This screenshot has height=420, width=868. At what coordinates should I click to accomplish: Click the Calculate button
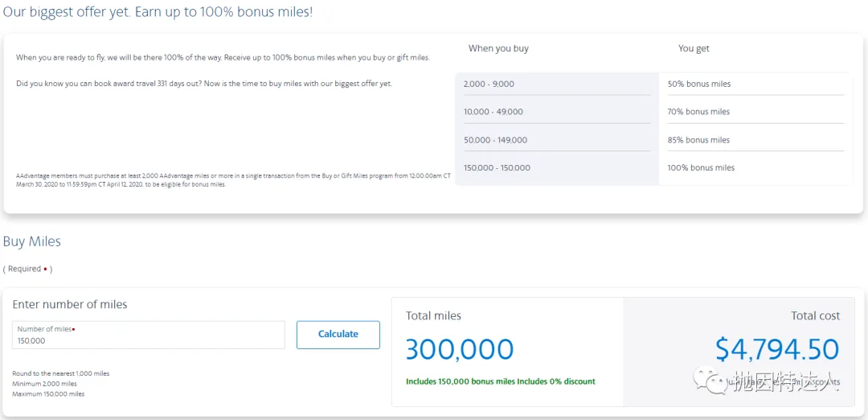click(x=338, y=335)
